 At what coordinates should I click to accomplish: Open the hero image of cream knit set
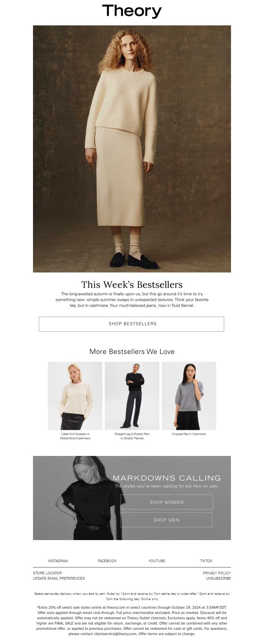(132, 149)
